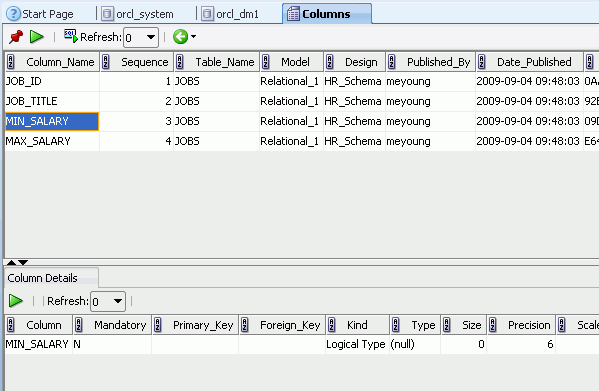The height and width of the screenshot is (391, 599).
Task: Sort icon of Type header
Action: 396,325
